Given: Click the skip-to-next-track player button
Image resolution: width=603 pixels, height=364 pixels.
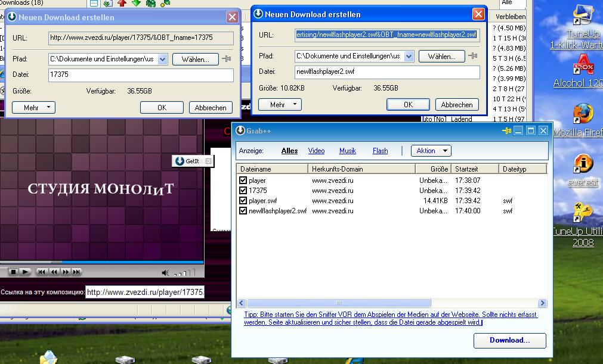Looking at the screenshot, I should 77,272.
